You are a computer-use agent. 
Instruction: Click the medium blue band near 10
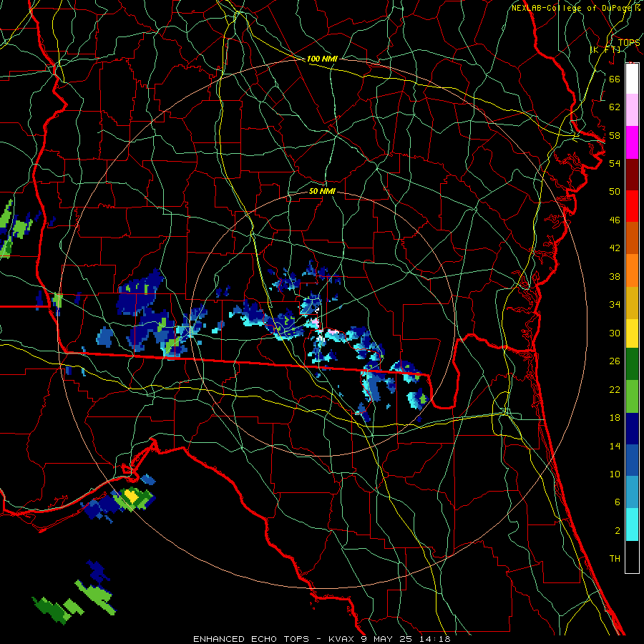click(x=632, y=460)
